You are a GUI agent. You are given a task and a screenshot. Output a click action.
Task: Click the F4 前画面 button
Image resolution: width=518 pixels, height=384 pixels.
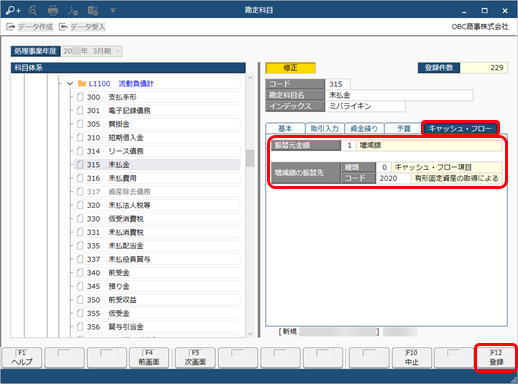149,358
